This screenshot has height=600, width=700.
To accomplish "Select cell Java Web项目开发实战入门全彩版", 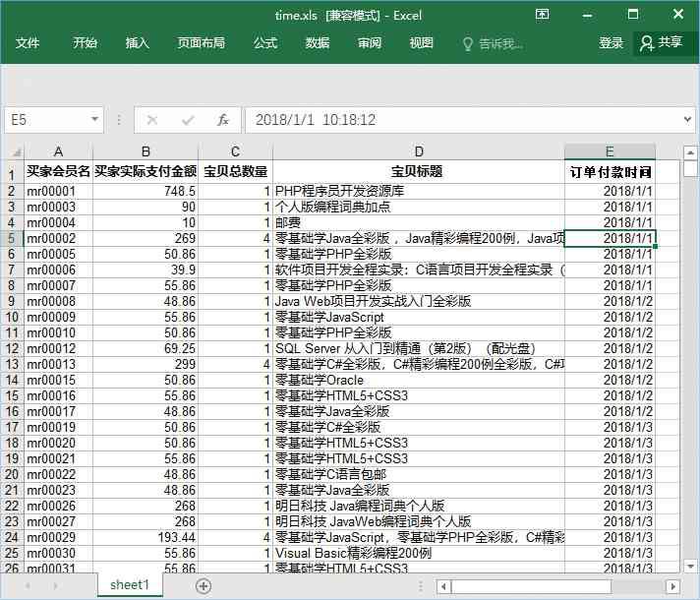I will coord(419,302).
